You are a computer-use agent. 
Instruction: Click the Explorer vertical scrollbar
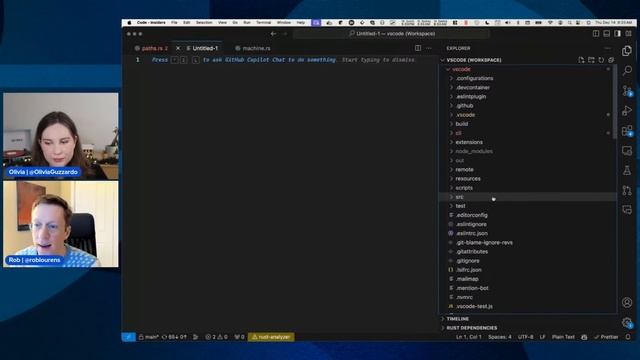click(x=614, y=102)
